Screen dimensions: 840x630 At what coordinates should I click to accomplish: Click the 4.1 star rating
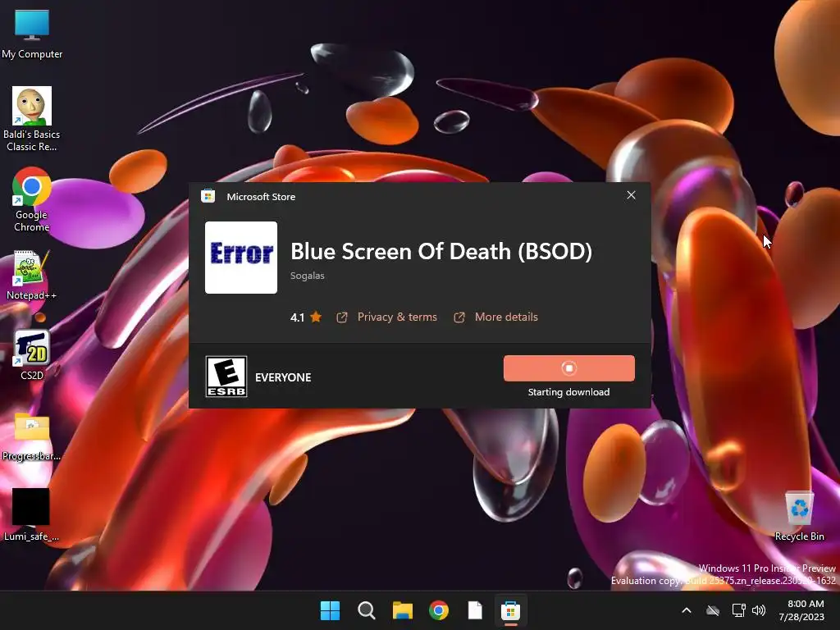[305, 317]
